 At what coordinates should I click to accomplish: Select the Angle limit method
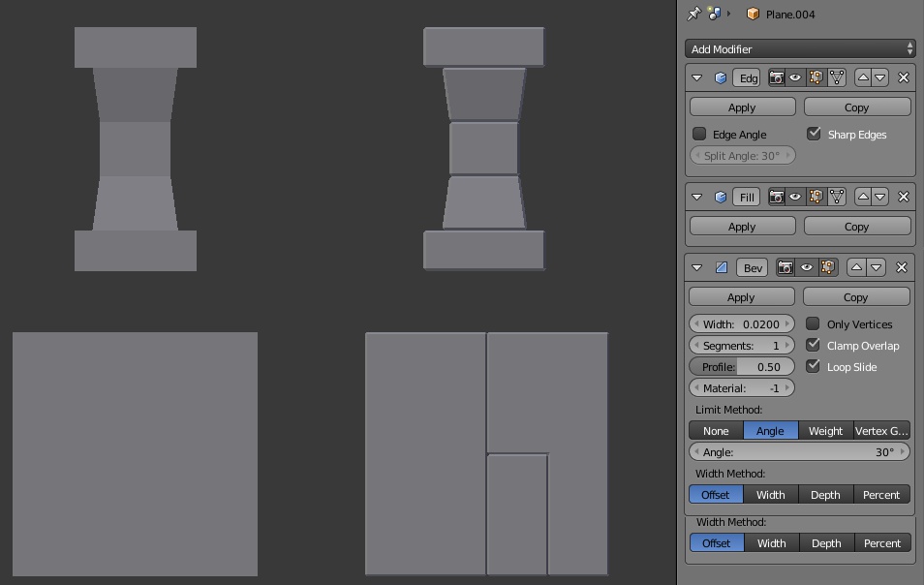(771, 431)
